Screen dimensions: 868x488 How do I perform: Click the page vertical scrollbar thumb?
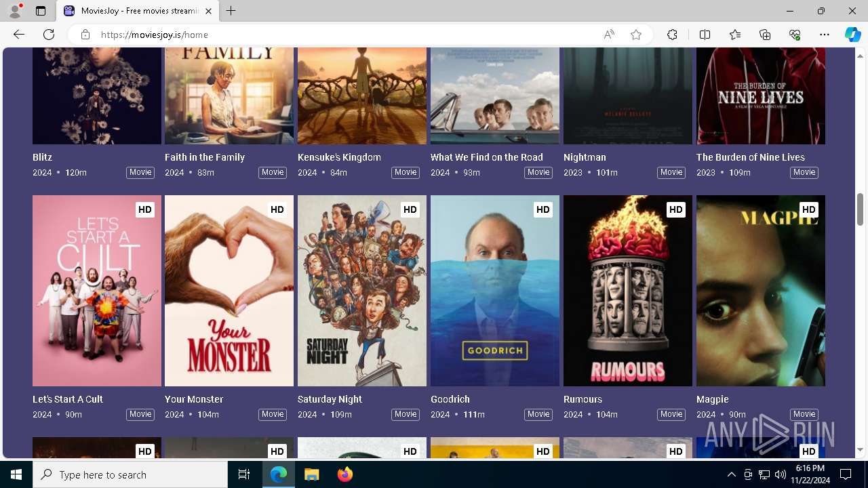click(x=860, y=209)
